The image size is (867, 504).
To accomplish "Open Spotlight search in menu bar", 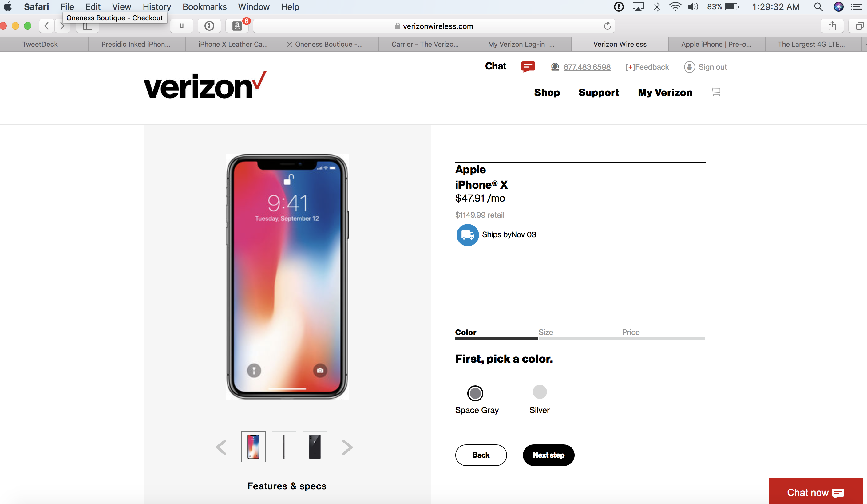I will [818, 7].
